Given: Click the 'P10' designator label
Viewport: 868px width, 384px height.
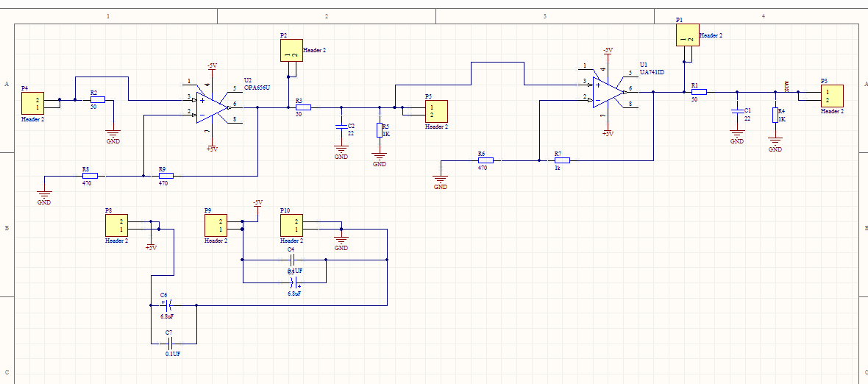Looking at the screenshot, I should (285, 211).
